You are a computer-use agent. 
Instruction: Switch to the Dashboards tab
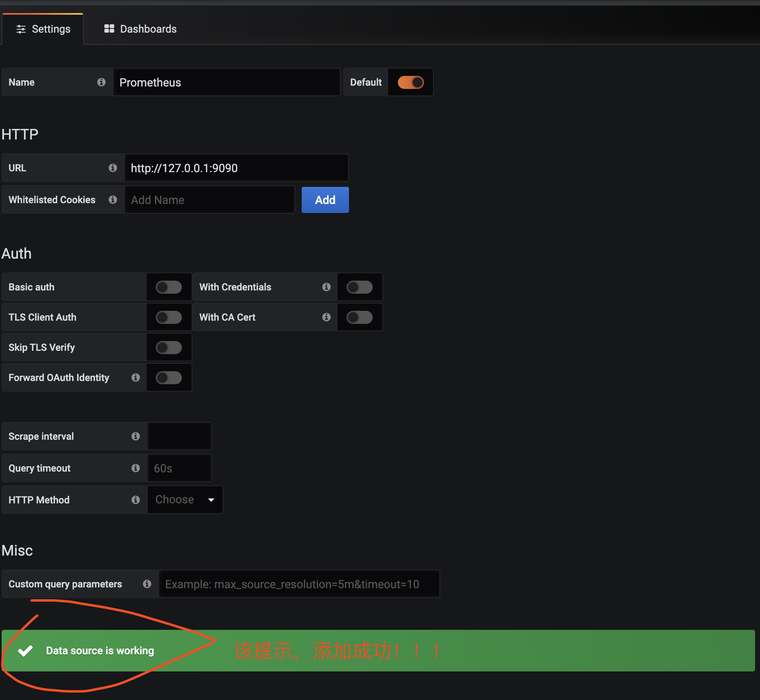pos(140,29)
